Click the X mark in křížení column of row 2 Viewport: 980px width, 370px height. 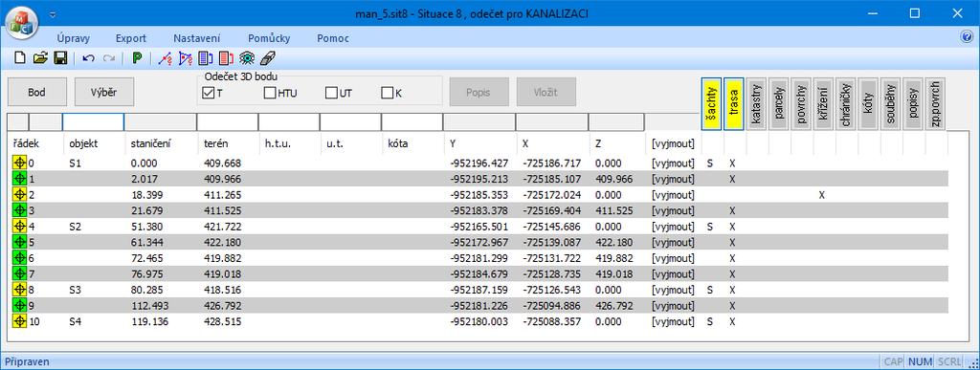coord(822,195)
